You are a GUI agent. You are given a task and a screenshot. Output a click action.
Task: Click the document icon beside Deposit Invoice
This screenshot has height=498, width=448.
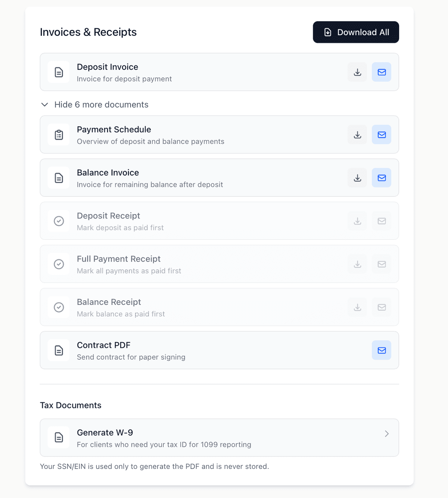tap(59, 72)
